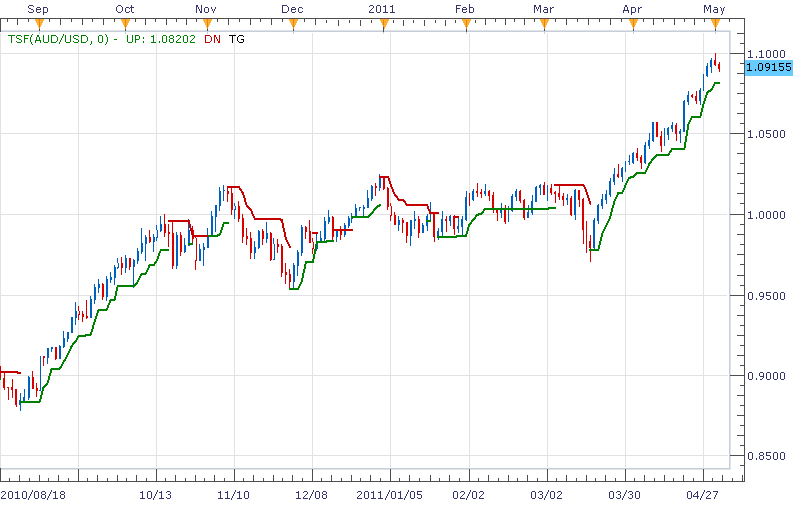Click the 0.9000 price axis label
The height and width of the screenshot is (506, 801).
tap(766, 376)
